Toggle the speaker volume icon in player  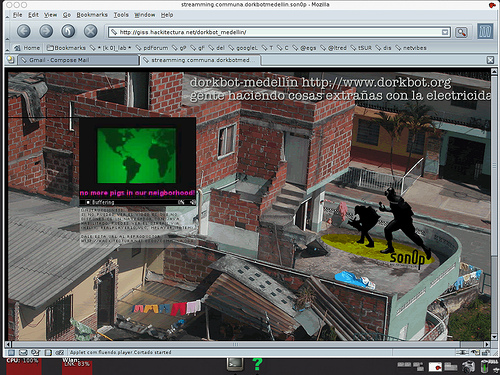[x=192, y=202]
